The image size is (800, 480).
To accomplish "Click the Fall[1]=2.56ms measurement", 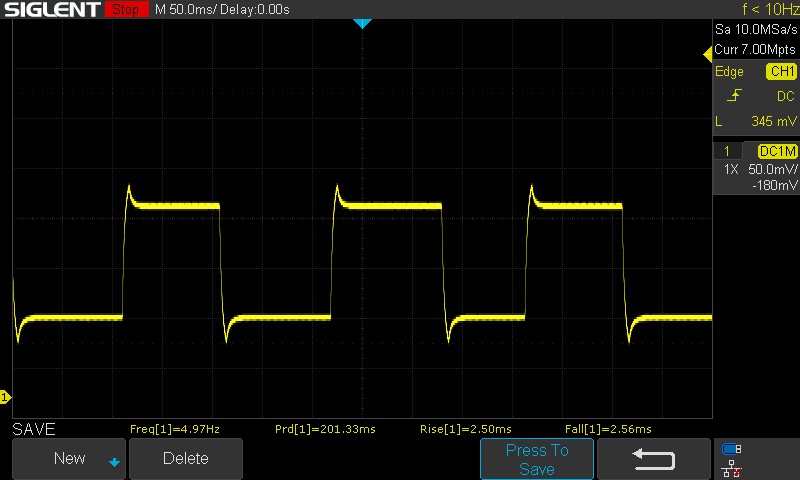I will 608,429.
